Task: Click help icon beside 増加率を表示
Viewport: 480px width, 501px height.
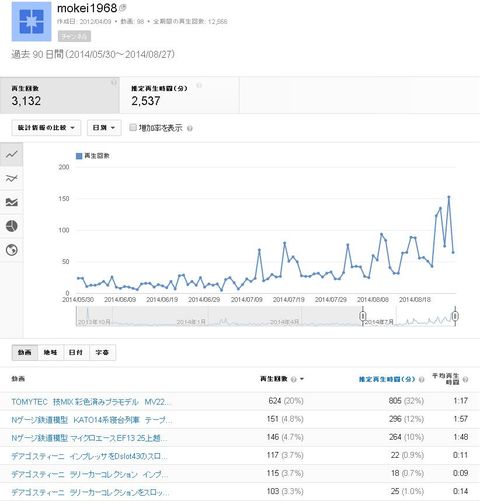Action: coord(190,128)
